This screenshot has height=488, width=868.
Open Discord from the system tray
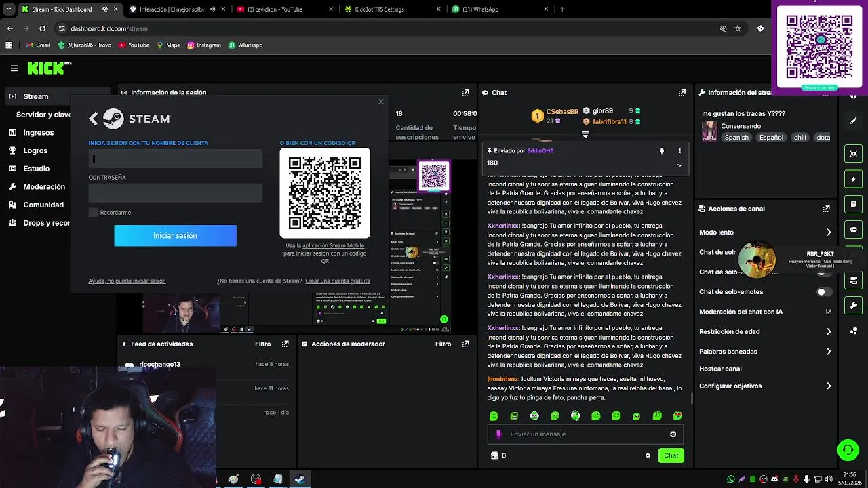point(774,479)
